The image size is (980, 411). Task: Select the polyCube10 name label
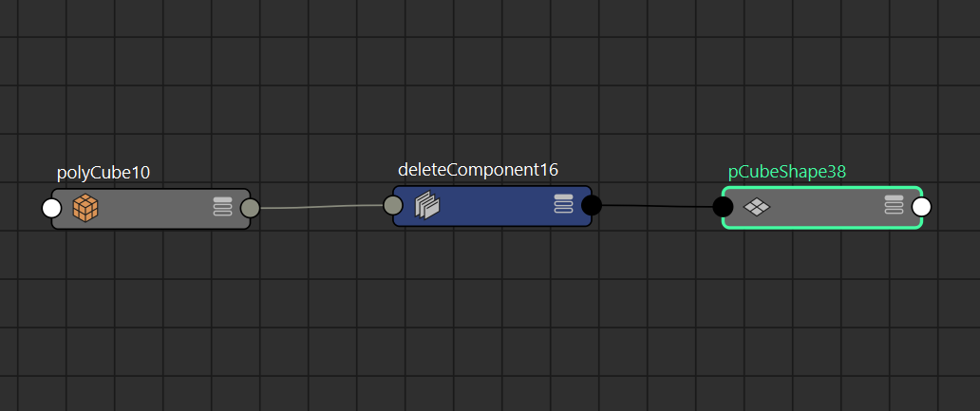pos(104,173)
